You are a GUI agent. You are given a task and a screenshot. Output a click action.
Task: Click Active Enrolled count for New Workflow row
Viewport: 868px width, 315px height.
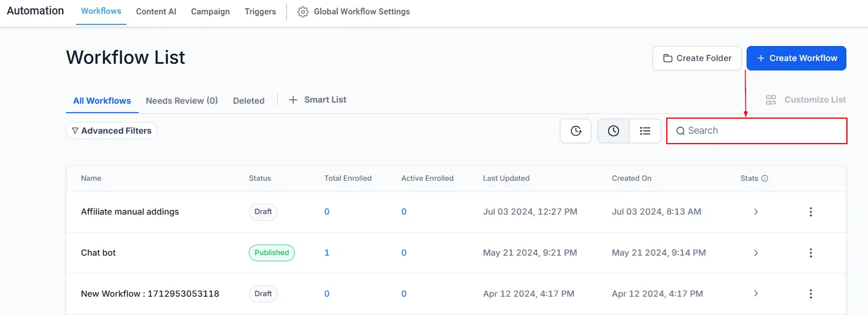point(404,294)
